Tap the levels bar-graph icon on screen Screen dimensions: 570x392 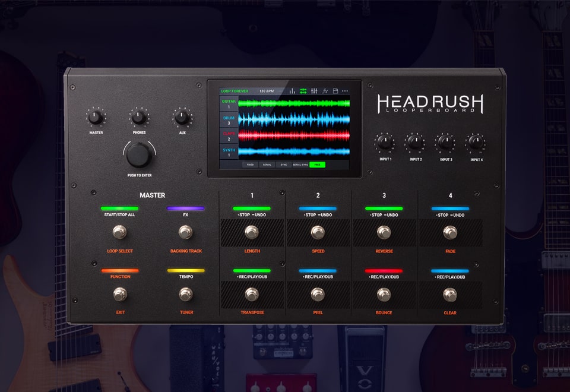[292, 91]
